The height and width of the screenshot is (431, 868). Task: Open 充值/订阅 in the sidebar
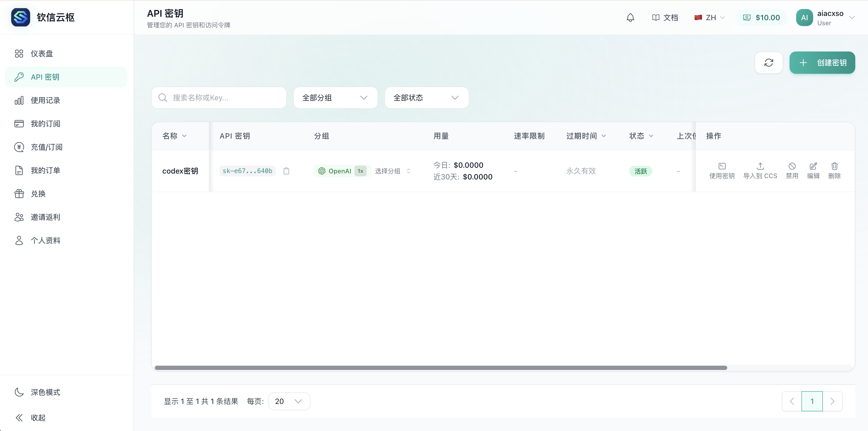click(66, 147)
